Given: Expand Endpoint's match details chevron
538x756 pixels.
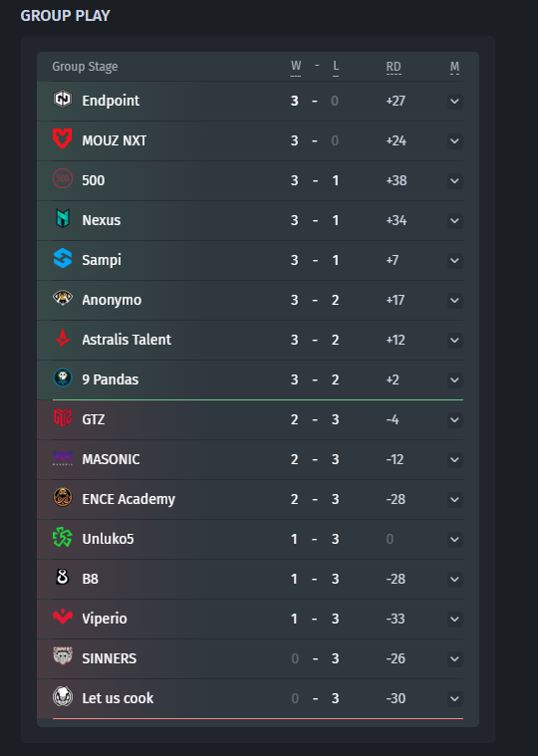Looking at the screenshot, I should [x=454, y=102].
